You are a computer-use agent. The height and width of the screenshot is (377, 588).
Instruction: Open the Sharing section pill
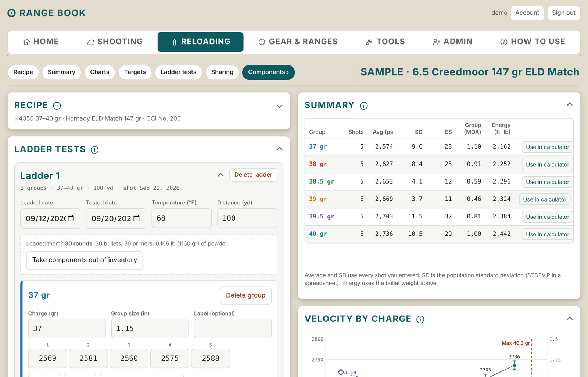coord(222,72)
